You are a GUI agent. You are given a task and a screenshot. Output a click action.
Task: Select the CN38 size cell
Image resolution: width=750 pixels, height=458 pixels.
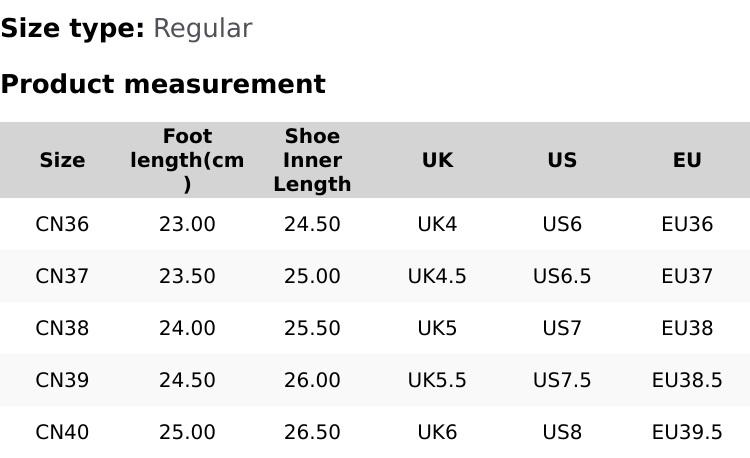62,328
